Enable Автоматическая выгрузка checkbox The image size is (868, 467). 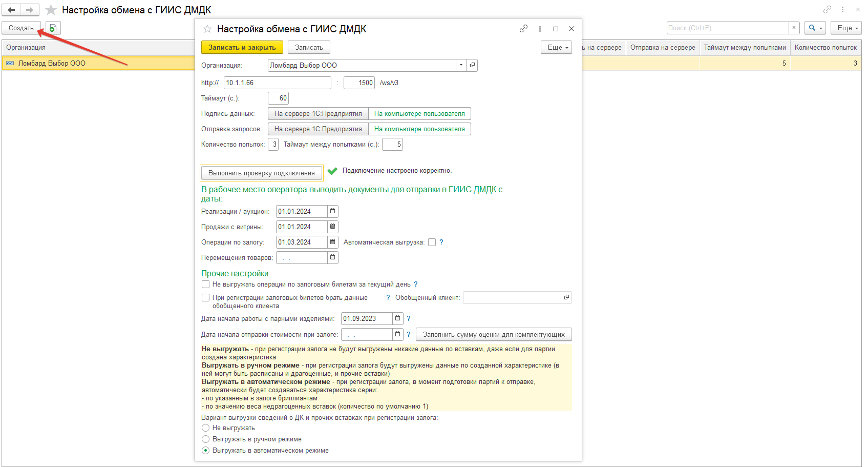coord(432,242)
